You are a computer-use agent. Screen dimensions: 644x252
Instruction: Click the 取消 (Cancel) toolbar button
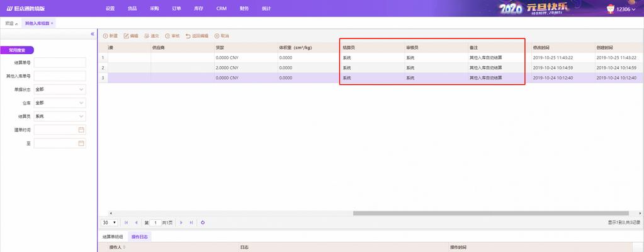(222, 36)
